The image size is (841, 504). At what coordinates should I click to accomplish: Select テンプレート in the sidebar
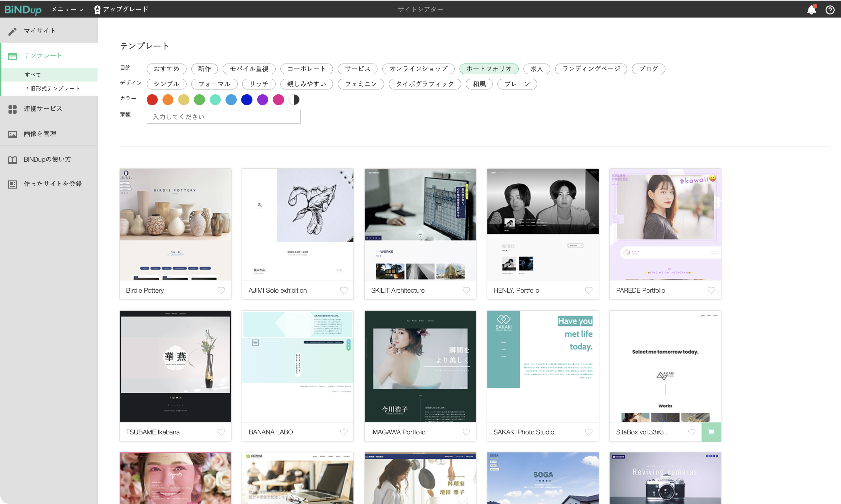(49, 56)
